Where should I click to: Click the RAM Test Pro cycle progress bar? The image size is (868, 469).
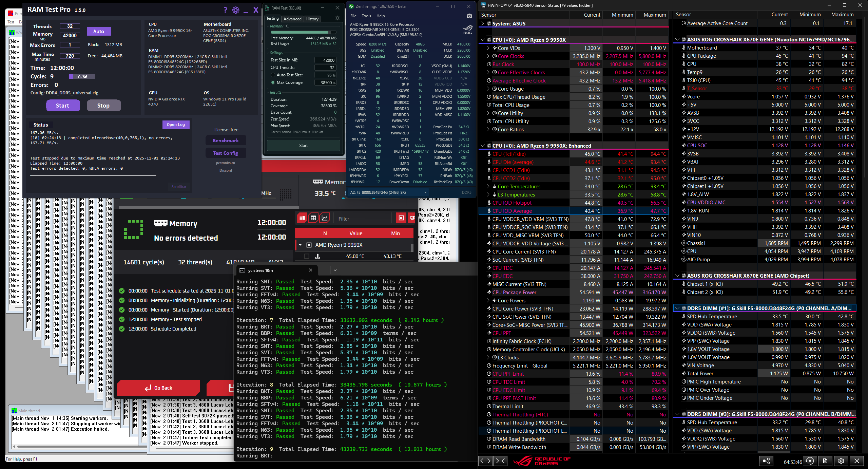82,77
